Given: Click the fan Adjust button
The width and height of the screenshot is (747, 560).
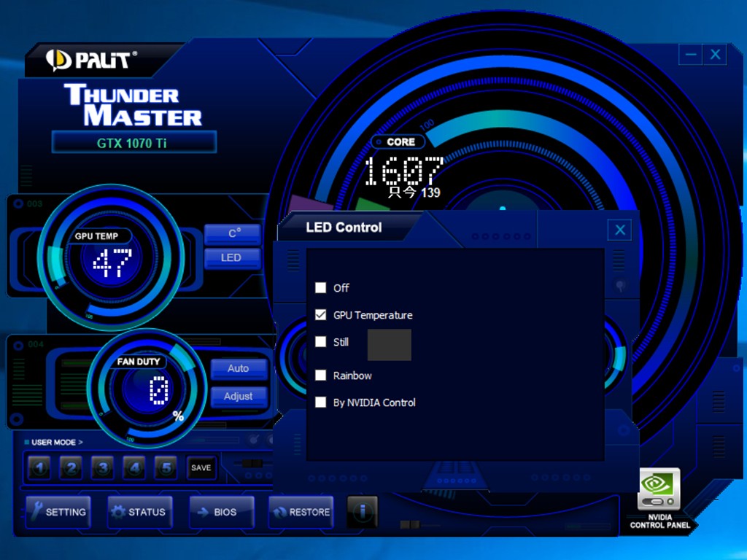Looking at the screenshot, I should [239, 396].
